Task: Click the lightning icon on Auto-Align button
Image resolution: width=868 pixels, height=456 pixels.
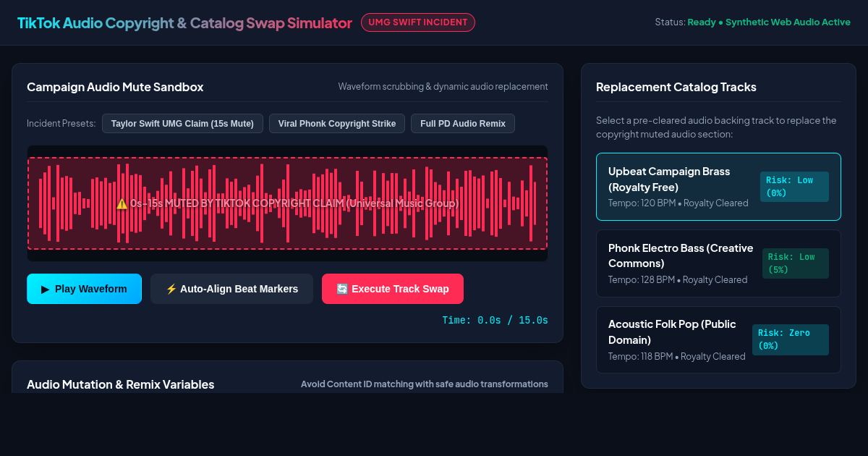Action: pyautogui.click(x=171, y=289)
